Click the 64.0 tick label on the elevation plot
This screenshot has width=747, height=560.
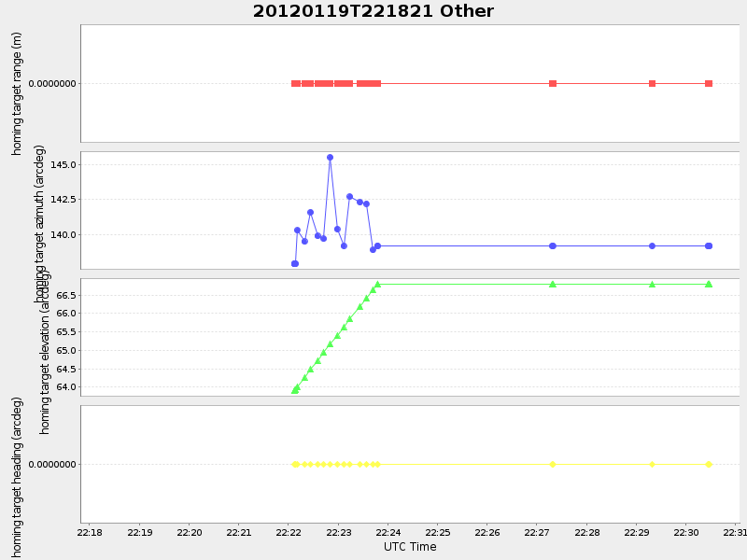tap(65, 386)
